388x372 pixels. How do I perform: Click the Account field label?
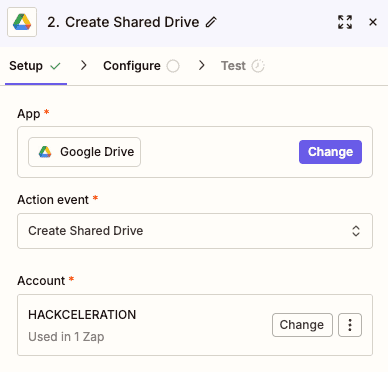click(41, 281)
